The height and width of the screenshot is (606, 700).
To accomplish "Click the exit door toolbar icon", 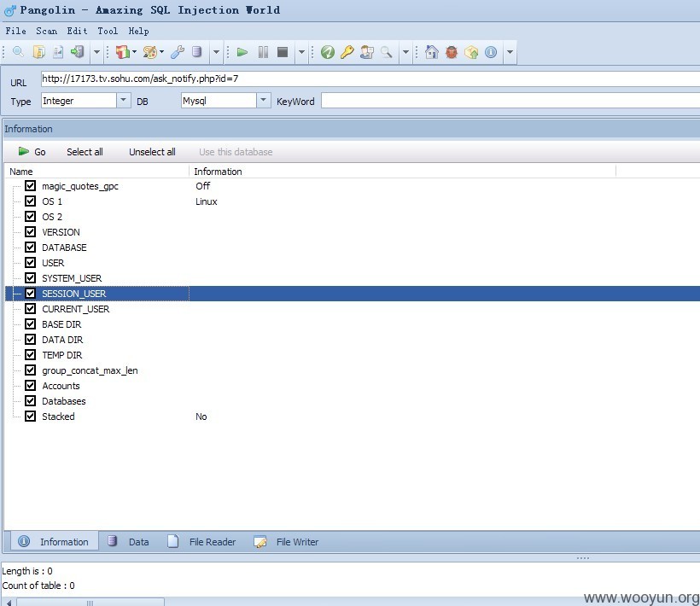I will (x=77, y=52).
